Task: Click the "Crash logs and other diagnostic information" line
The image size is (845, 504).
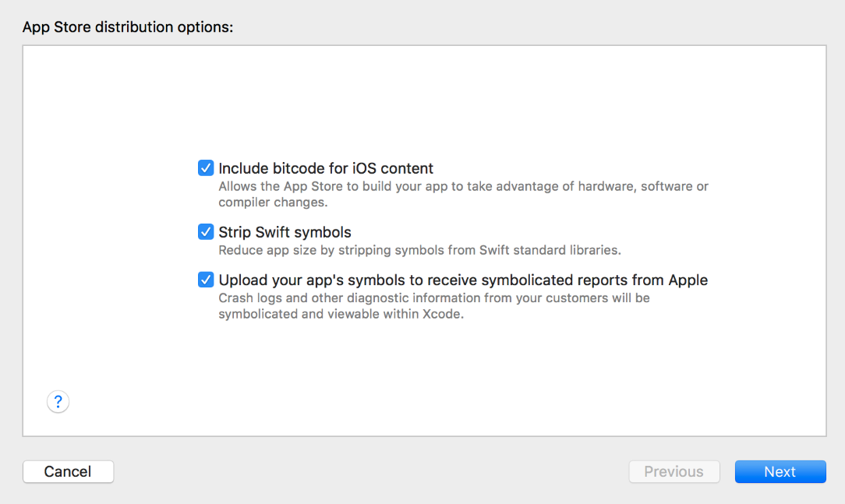Action: [433, 298]
